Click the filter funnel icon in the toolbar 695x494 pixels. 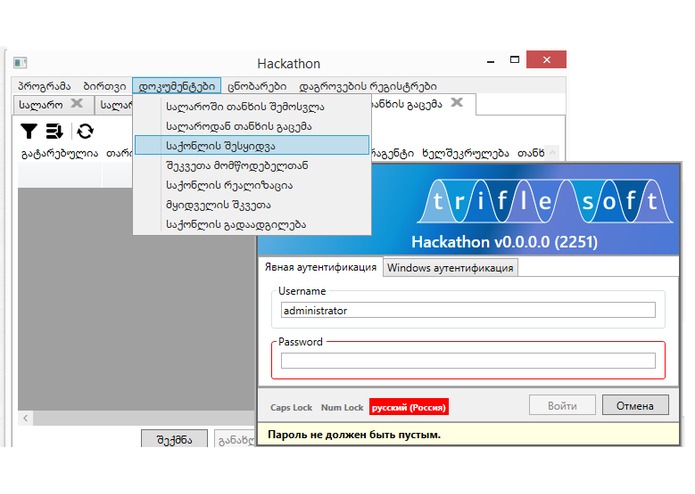click(x=29, y=131)
